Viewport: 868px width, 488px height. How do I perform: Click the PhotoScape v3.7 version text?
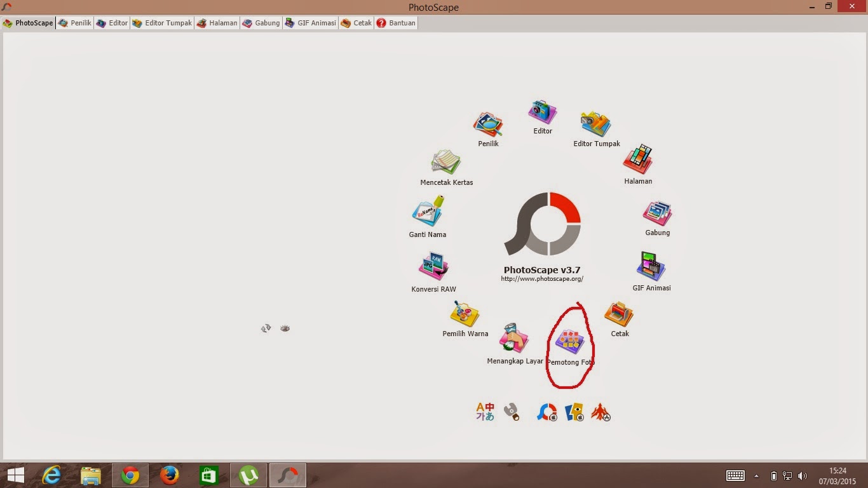tap(542, 270)
